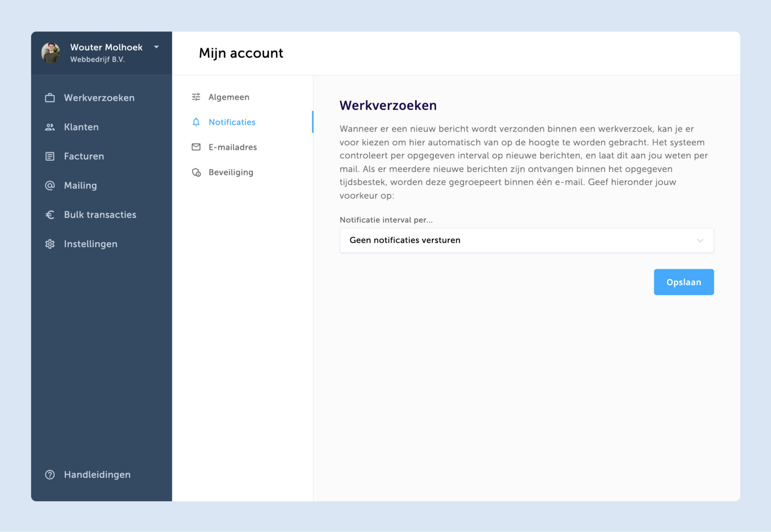The width and height of the screenshot is (771, 532).
Task: Click the 'Geen notificaties versturen' value
Action: point(405,240)
